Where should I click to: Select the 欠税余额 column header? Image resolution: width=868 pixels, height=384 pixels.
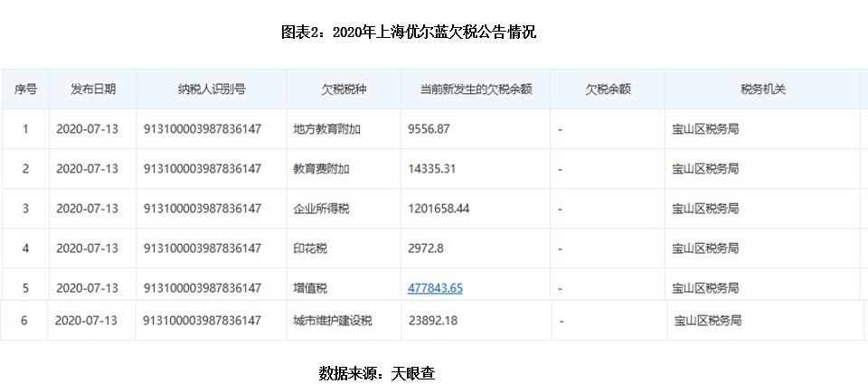point(608,89)
